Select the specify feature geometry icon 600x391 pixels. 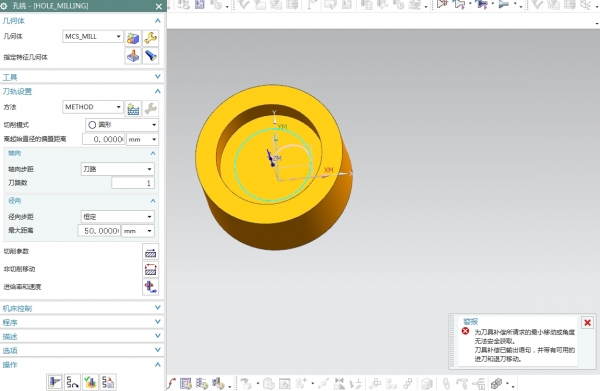coord(133,56)
